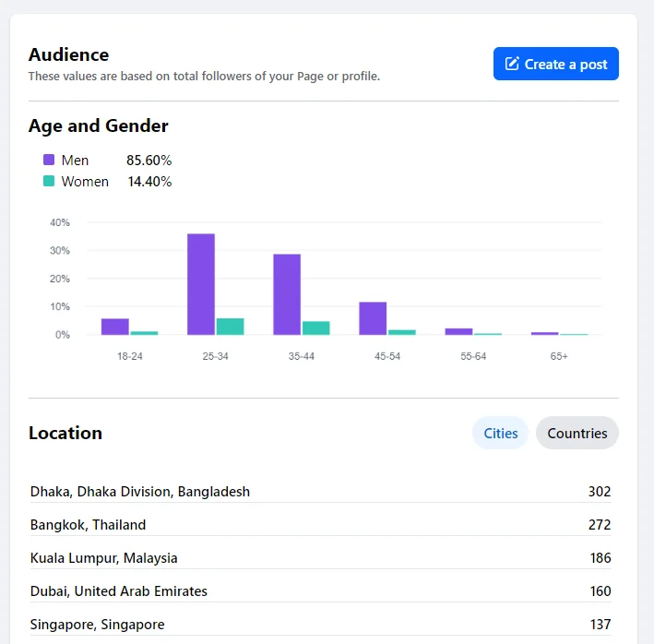
Task: Select the Women bar for 25-34
Action: click(x=231, y=327)
